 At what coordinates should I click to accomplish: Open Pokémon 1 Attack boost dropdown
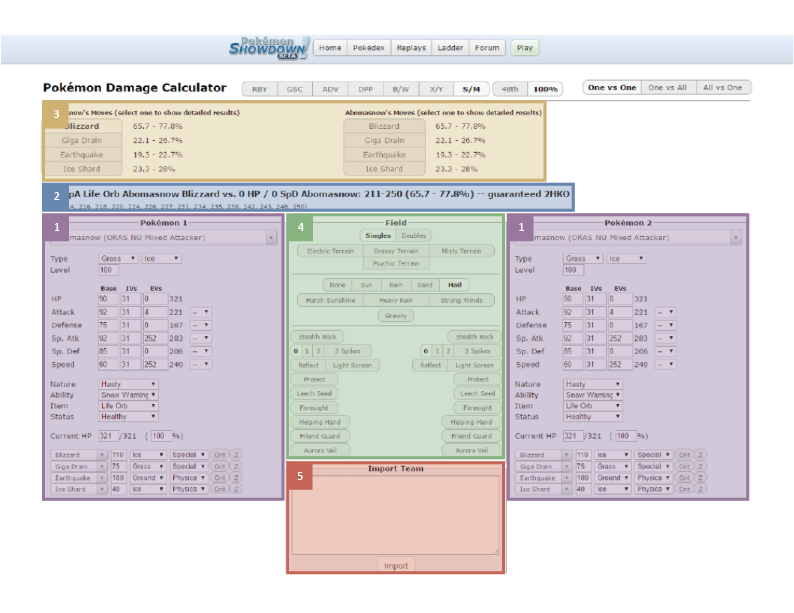[201, 312]
